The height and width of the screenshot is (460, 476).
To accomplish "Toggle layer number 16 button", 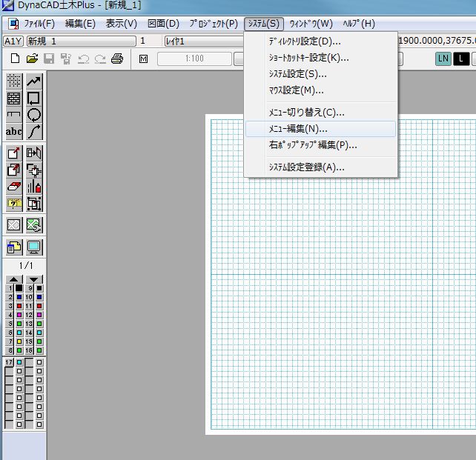I will [x=29, y=350].
